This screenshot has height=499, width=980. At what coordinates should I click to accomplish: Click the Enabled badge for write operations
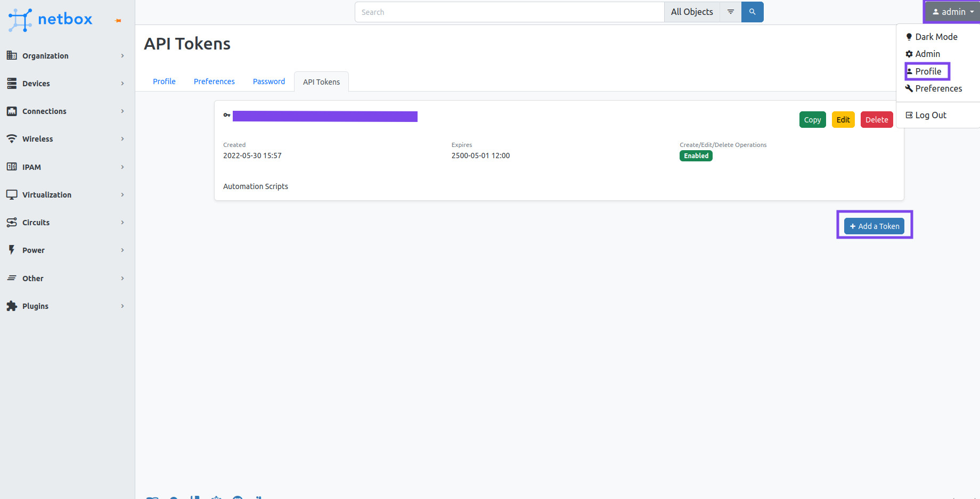(x=696, y=156)
